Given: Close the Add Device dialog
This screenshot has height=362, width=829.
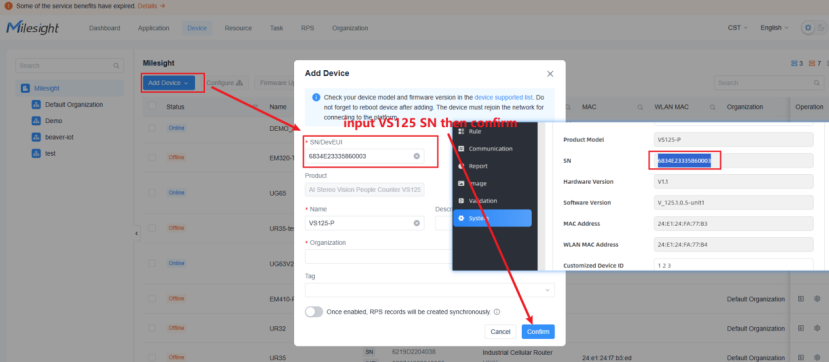Looking at the screenshot, I should [x=550, y=74].
